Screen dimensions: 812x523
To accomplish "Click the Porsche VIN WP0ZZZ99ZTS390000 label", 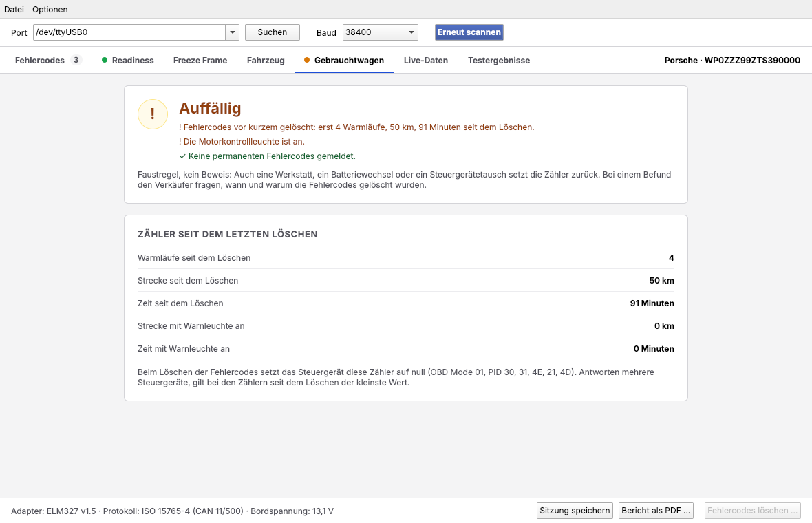I will click(x=732, y=60).
